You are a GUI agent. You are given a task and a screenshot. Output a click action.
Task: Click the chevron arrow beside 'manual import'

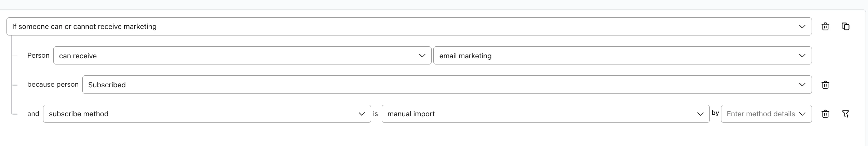tap(700, 114)
